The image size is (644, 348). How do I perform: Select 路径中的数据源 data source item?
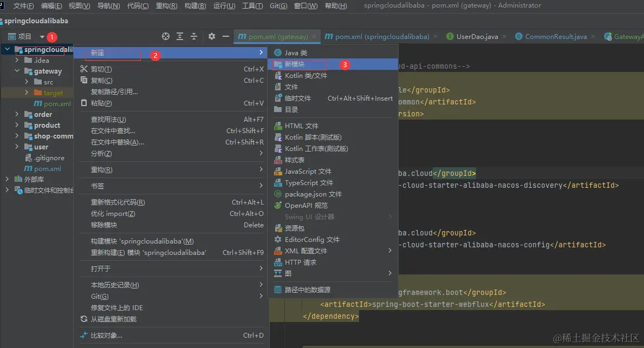pyautogui.click(x=333, y=290)
